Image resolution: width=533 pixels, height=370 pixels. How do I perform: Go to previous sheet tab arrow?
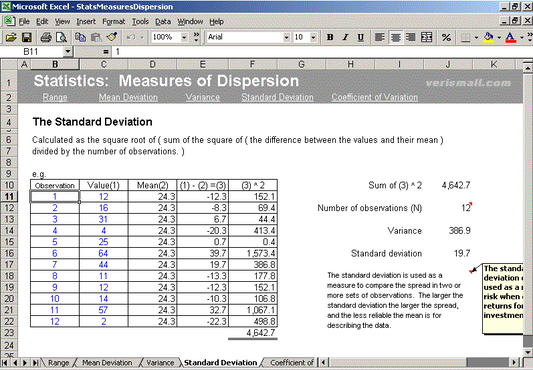click(15, 363)
